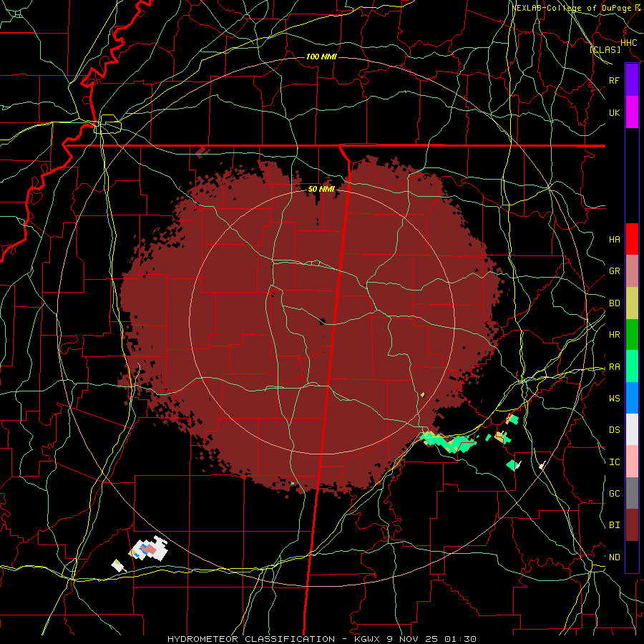Click the HHC product code text

(x=628, y=43)
